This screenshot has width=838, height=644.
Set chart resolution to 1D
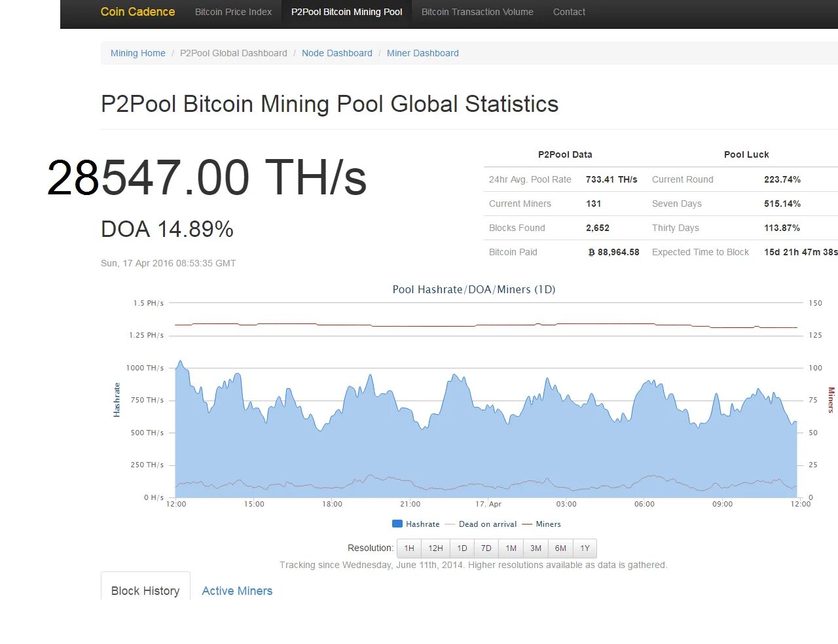pyautogui.click(x=462, y=548)
